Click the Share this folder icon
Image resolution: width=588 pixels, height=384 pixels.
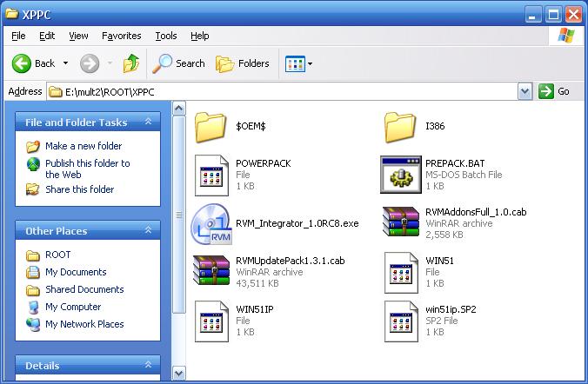pyautogui.click(x=33, y=189)
